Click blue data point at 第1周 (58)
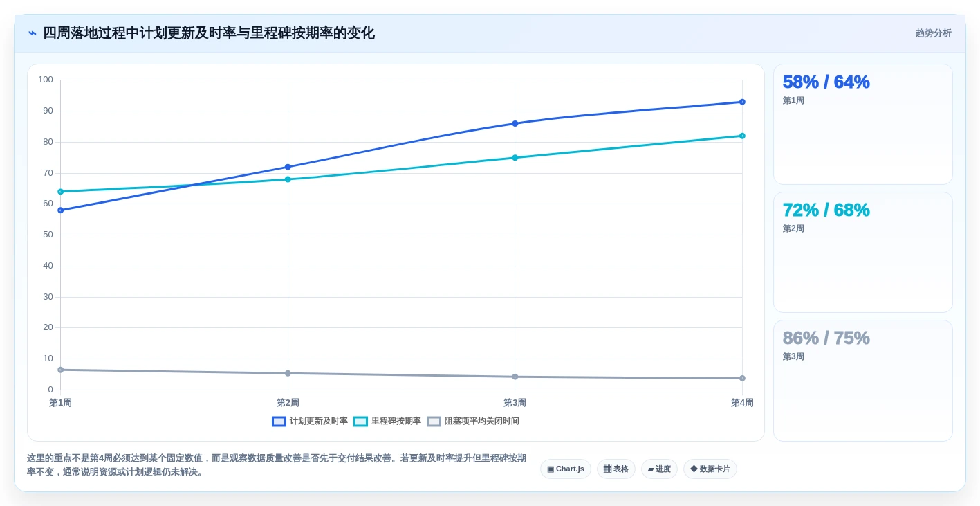980x506 pixels. (61, 210)
